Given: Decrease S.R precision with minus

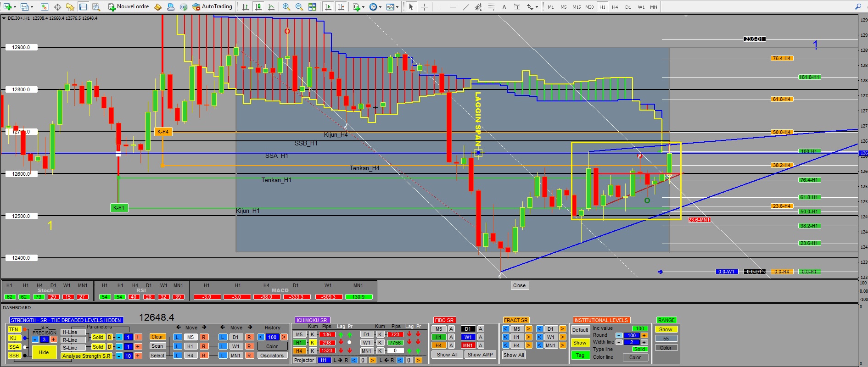Looking at the screenshot, I should click(35, 339).
